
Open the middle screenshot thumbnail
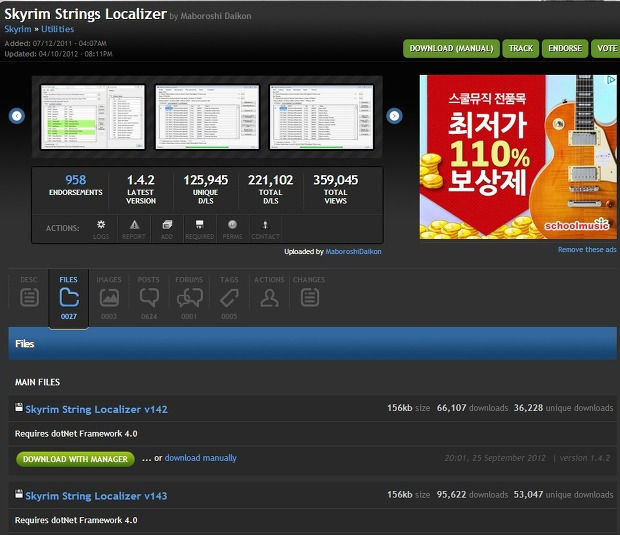(207, 117)
